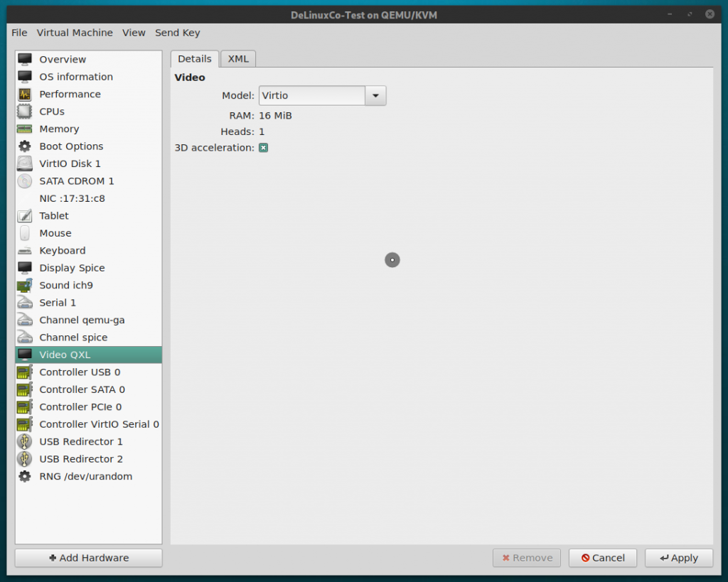The height and width of the screenshot is (582, 728).
Task: Cancel the pending changes
Action: (x=602, y=557)
